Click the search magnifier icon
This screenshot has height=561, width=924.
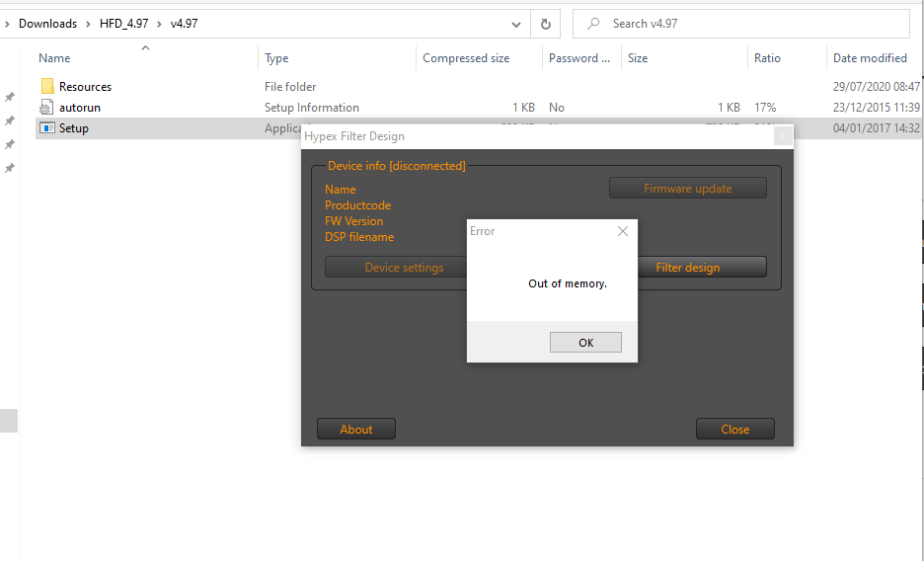coord(593,24)
